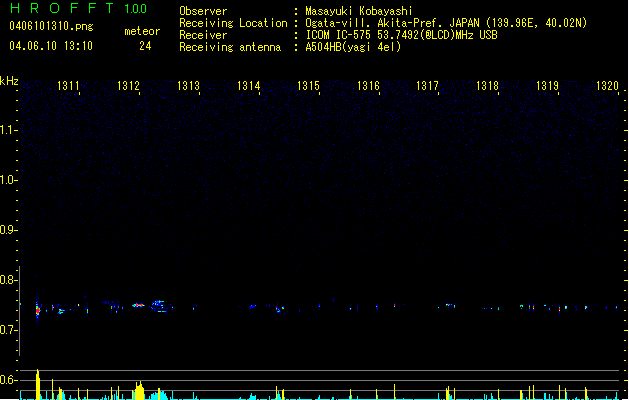Screen dimensions: 629x400
Task: Select the observer name Masayuki Kobayashi
Action: (359, 11)
